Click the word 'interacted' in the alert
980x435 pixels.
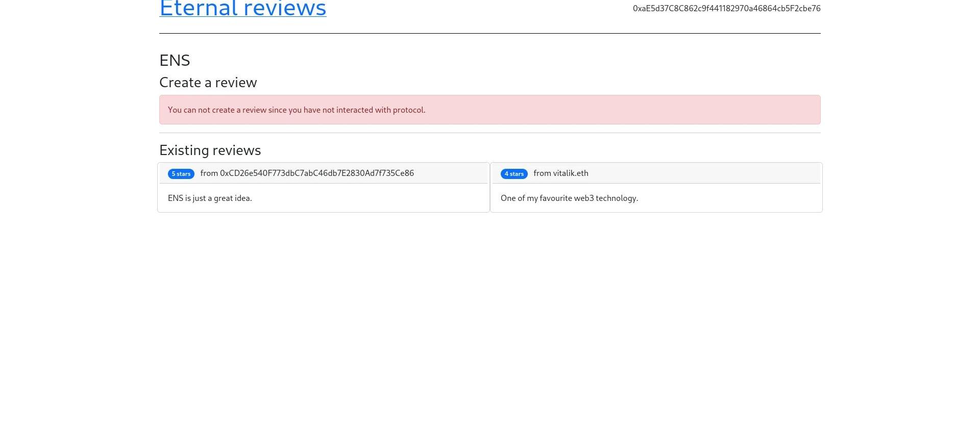tap(354, 110)
